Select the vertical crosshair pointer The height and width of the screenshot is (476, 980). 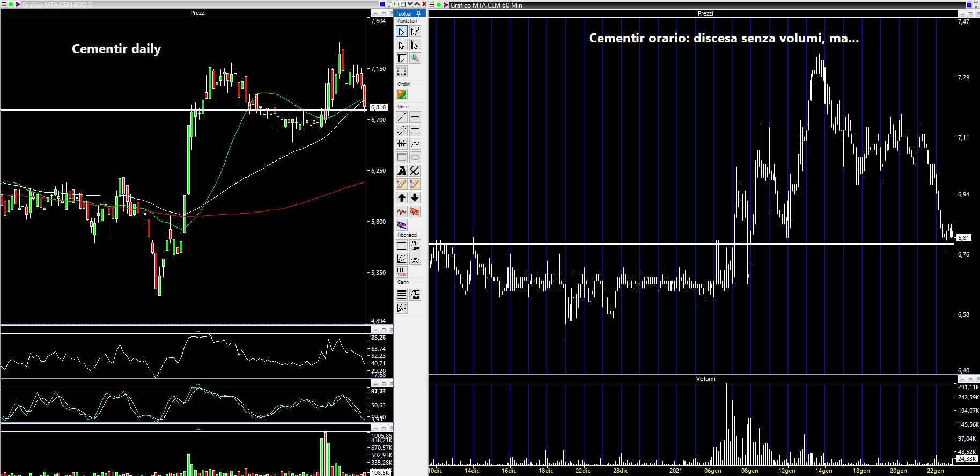[x=415, y=45]
